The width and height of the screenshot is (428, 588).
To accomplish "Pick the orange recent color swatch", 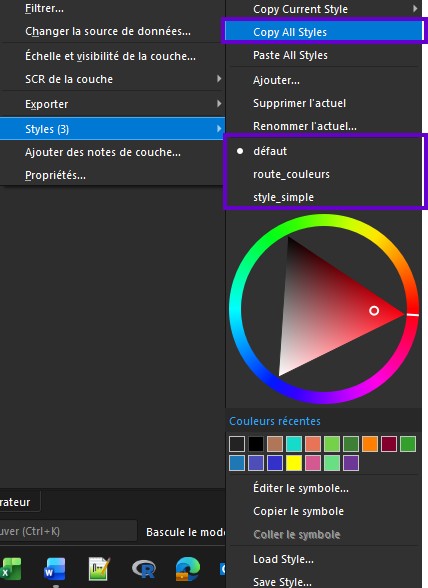I will (370, 444).
